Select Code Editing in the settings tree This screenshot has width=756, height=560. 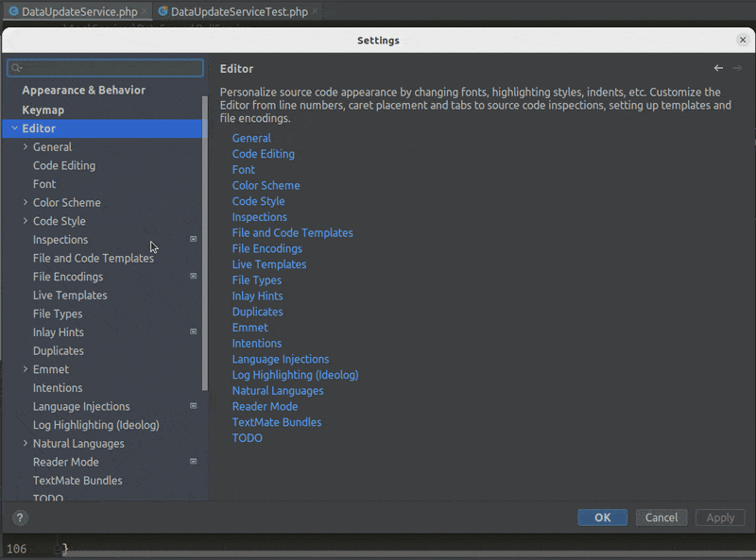tap(64, 165)
